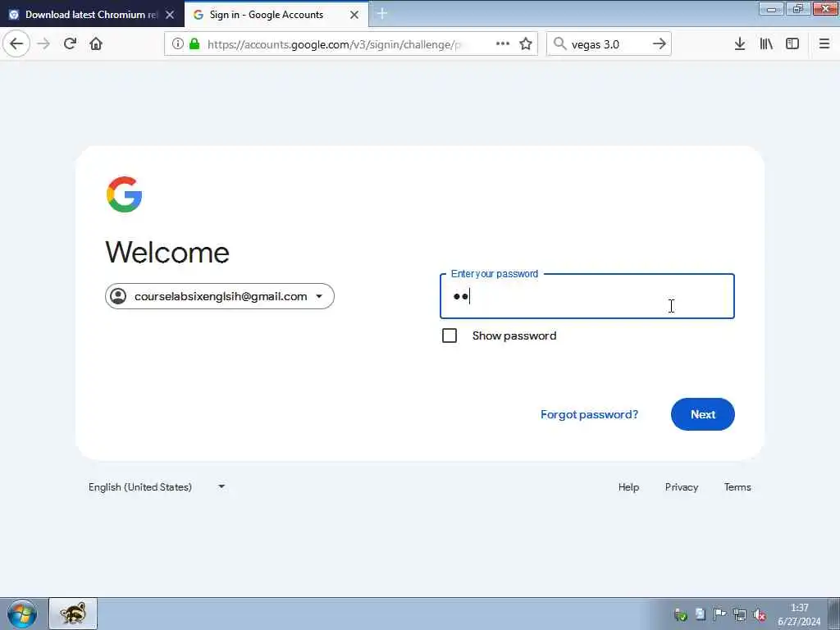Open the Windows Start menu
The height and width of the screenshot is (630, 840).
coord(22,614)
